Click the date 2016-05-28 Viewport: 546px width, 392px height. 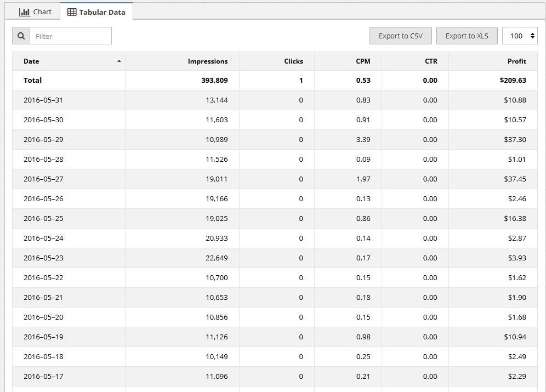coord(43,160)
